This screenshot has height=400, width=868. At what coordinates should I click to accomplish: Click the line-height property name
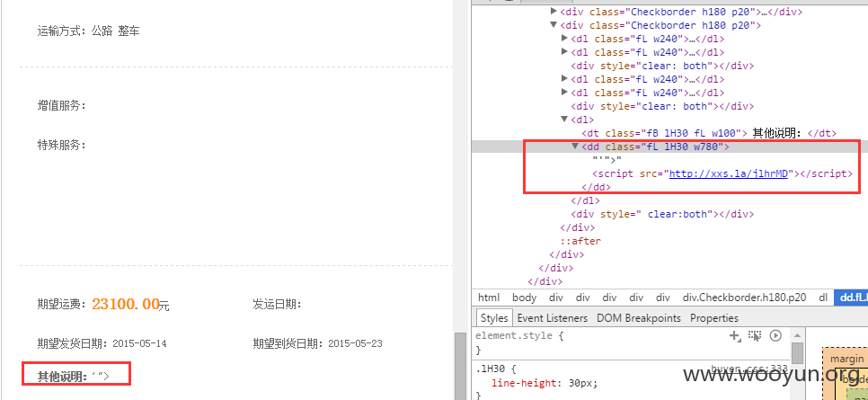522,383
